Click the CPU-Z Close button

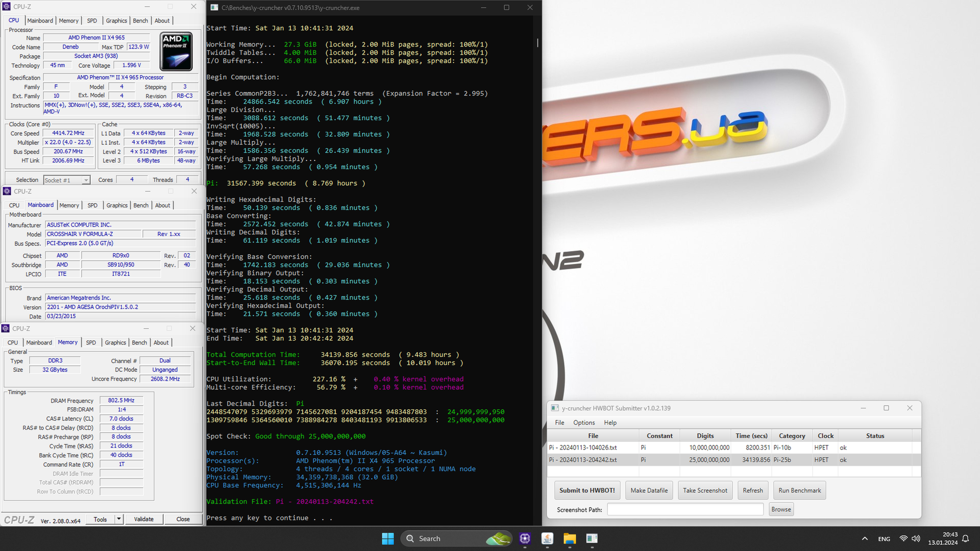183,519
